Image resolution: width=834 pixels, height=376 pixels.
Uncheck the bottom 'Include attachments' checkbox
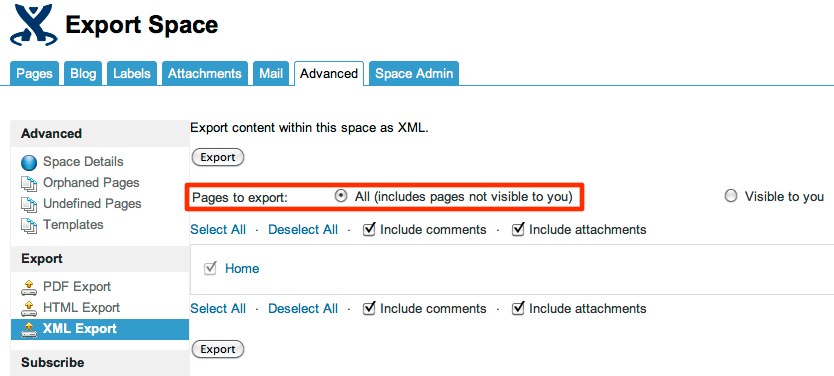point(518,308)
